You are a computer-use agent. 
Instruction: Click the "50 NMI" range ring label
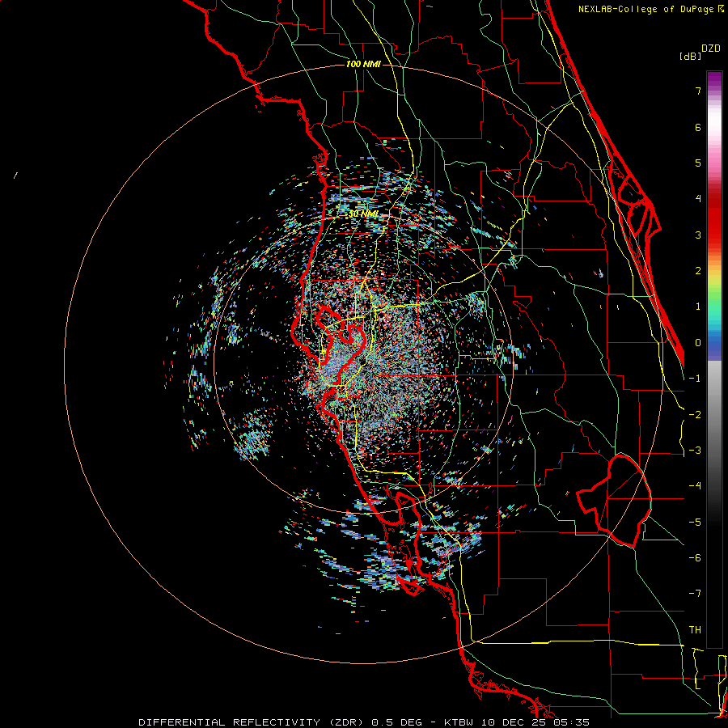(363, 214)
